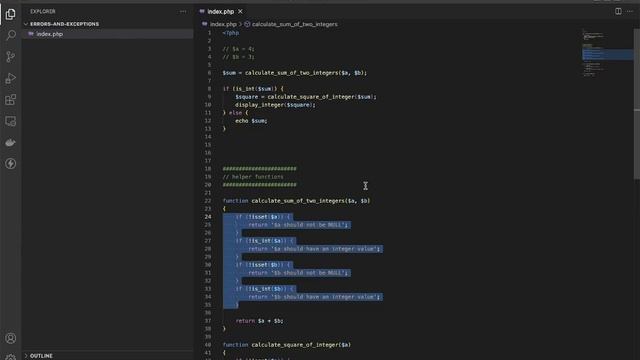Click '$a should not be NULL' return line
Screen dimensions: 640x360
298,225
